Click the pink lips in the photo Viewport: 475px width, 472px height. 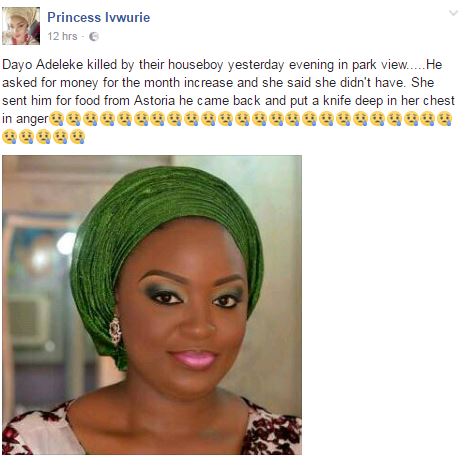[194, 359]
